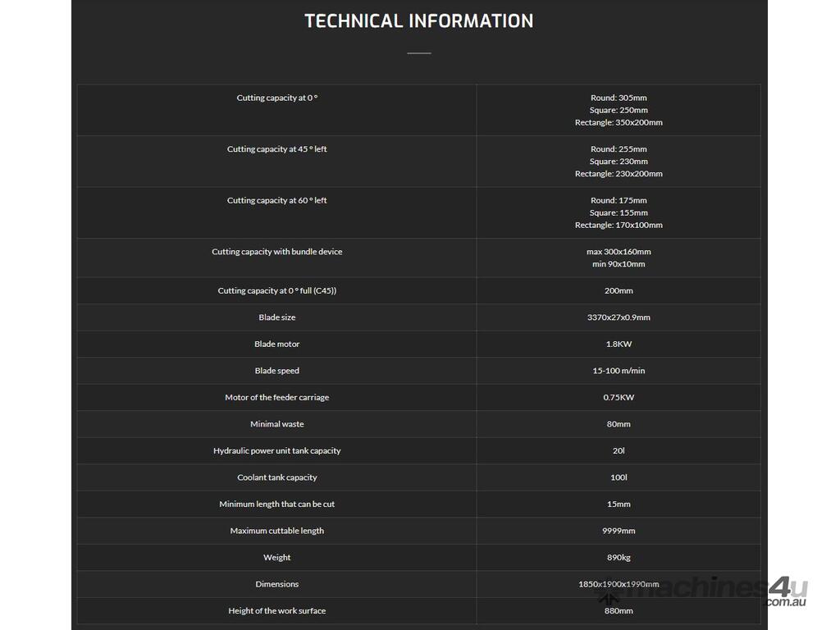Click the 'Maximum cuttable length' label
This screenshot has width=840, height=630.
[277, 531]
